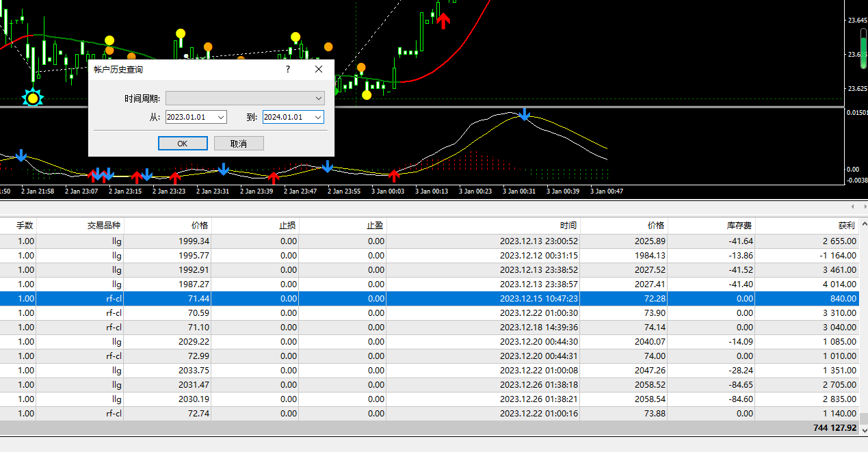
Task: Click the table's vertical scrollbar up arrow
Action: (x=864, y=224)
